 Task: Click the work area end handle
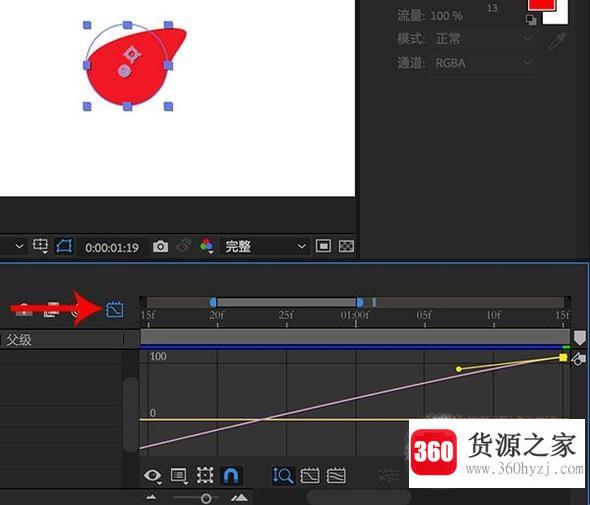360,302
